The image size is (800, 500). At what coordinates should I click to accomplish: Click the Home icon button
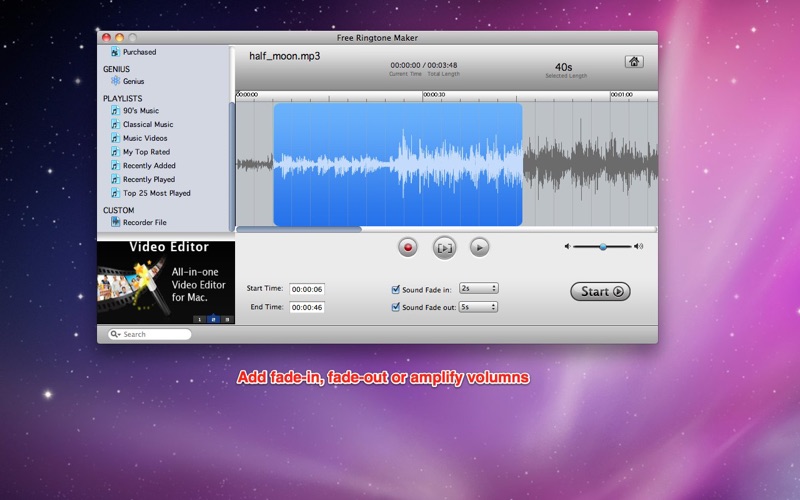(x=634, y=62)
